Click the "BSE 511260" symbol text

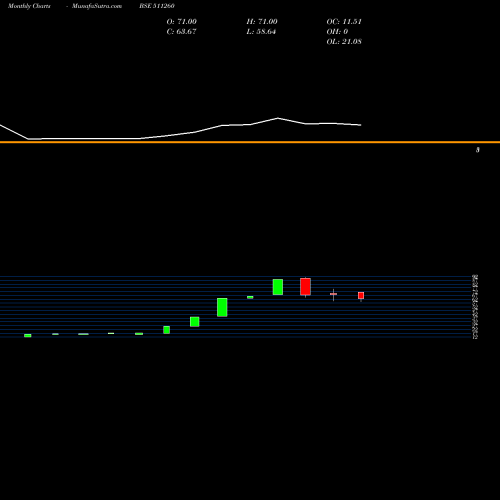(x=157, y=6)
